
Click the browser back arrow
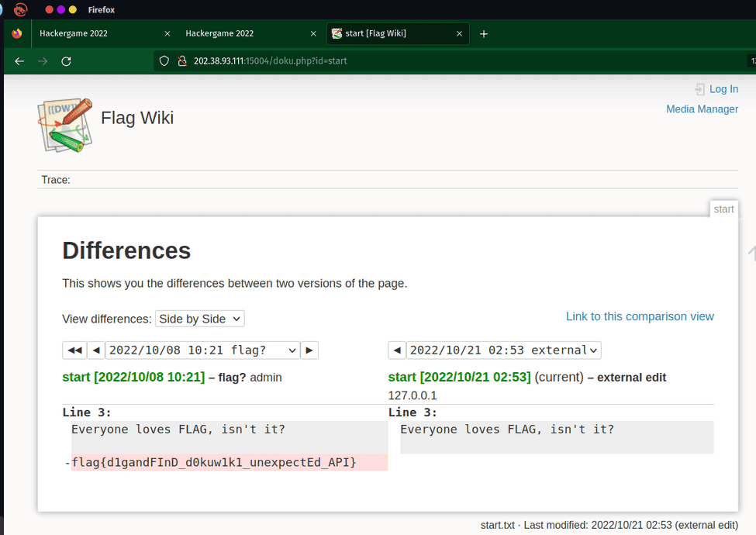[19, 61]
